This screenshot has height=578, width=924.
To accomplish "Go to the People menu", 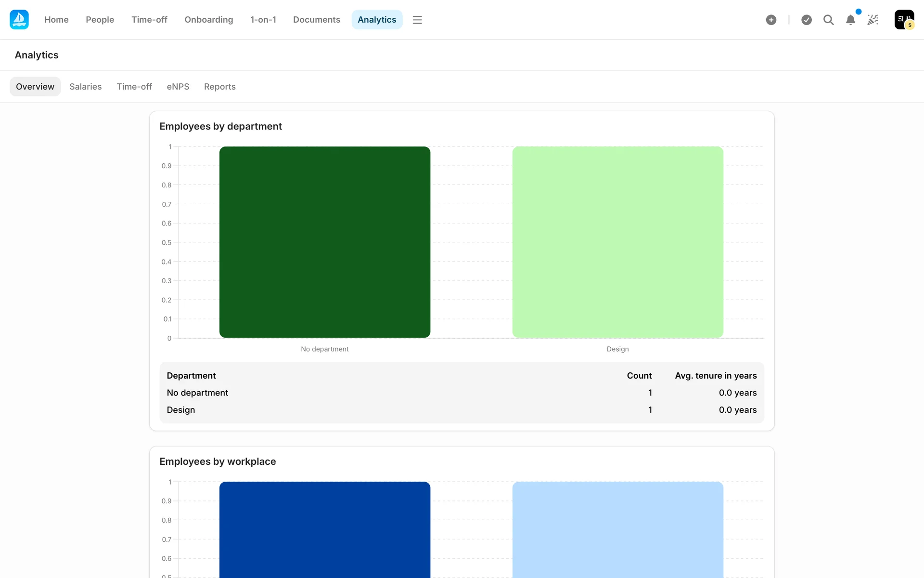I will (100, 20).
